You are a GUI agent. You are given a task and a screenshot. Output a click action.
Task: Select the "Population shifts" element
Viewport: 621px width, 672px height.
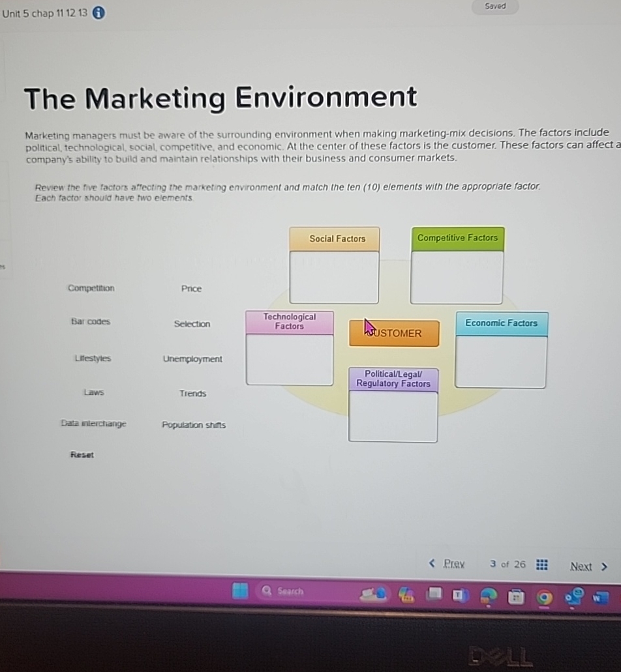(194, 424)
